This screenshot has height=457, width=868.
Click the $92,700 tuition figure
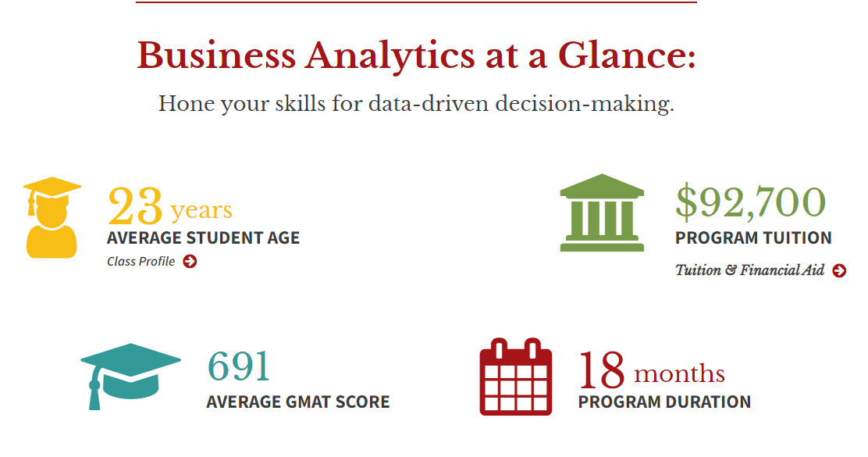[750, 202]
